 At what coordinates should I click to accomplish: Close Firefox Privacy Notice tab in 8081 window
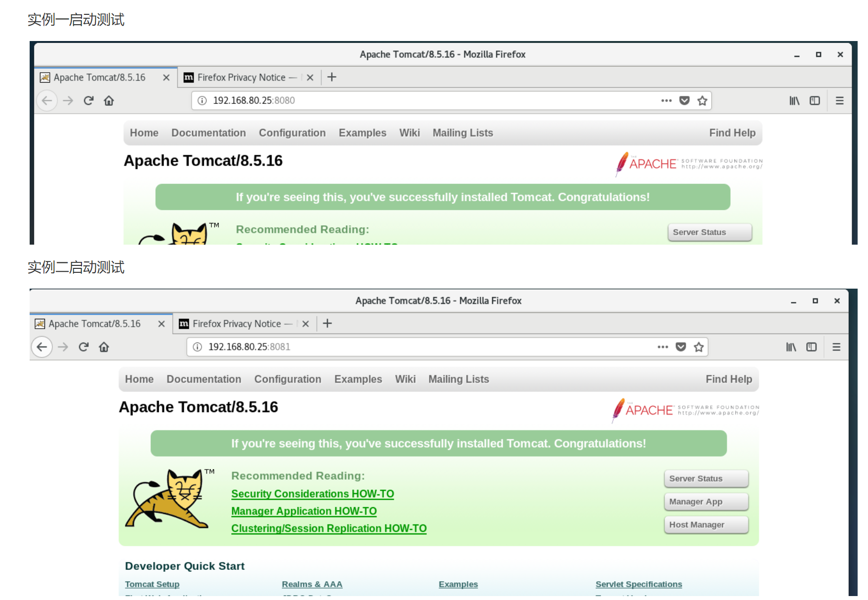(x=305, y=324)
